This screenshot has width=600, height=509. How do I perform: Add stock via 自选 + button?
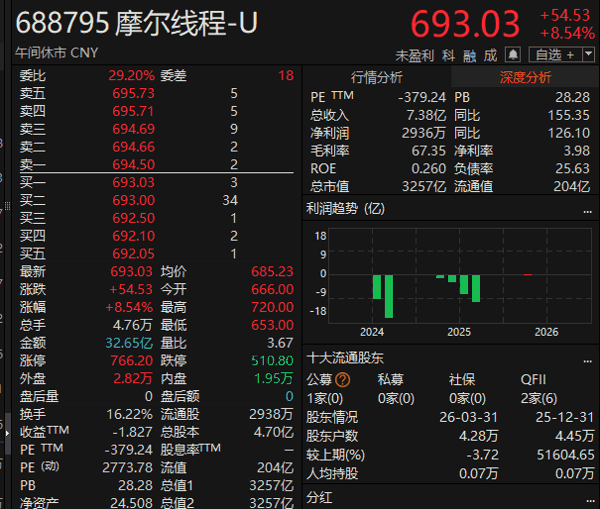[x=554, y=54]
